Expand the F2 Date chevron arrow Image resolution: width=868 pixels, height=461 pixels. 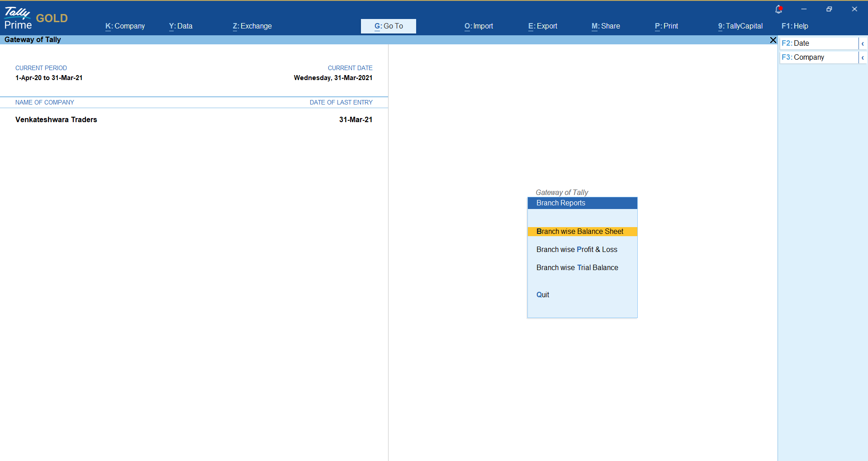coord(863,43)
